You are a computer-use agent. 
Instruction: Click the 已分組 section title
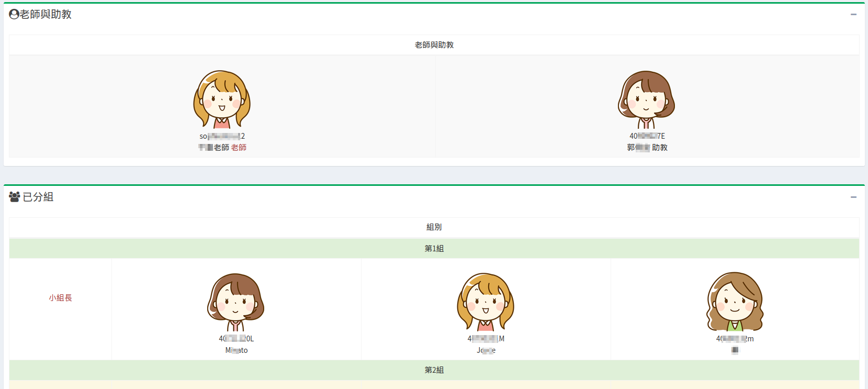point(38,197)
